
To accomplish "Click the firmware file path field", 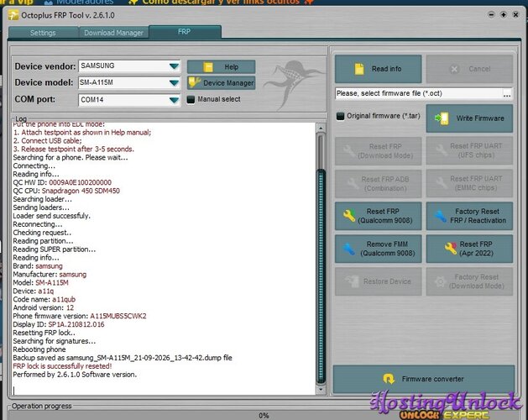I will point(419,93).
